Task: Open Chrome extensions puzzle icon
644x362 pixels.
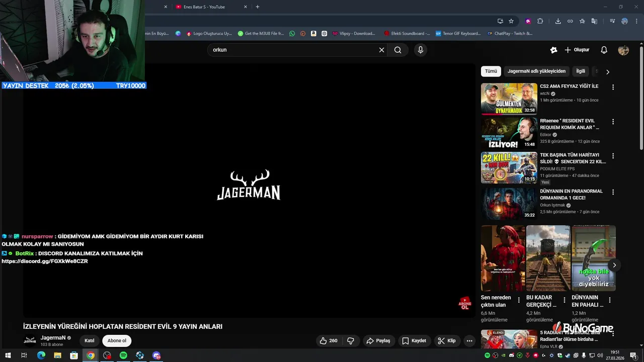Action: 540,21
